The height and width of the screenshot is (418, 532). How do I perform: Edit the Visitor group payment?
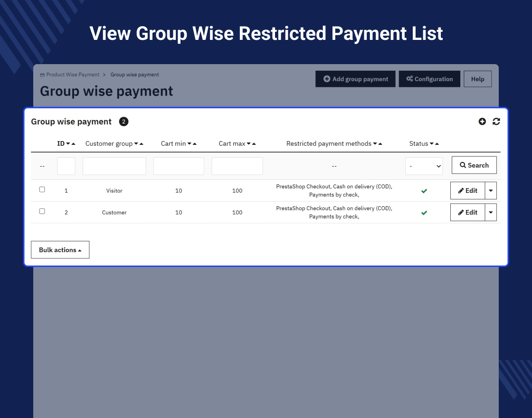click(x=467, y=190)
